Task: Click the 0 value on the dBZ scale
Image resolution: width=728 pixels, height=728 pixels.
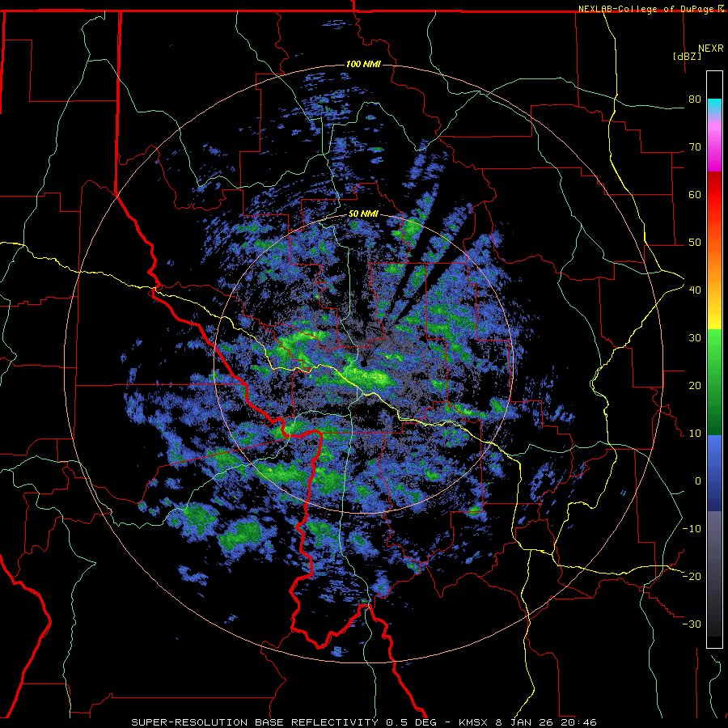Action: tap(698, 481)
